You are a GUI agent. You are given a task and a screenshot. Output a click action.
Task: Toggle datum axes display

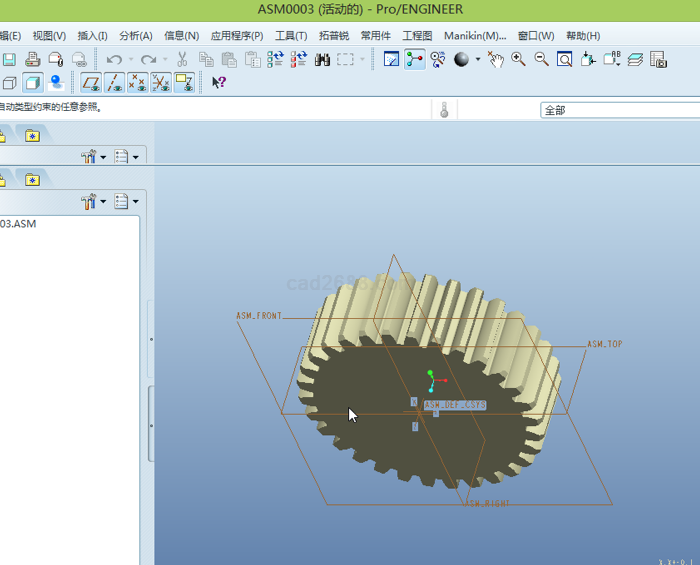tap(114, 83)
